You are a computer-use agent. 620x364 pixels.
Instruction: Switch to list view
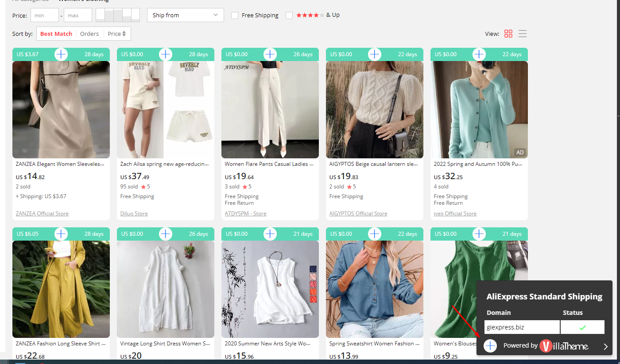coord(523,34)
